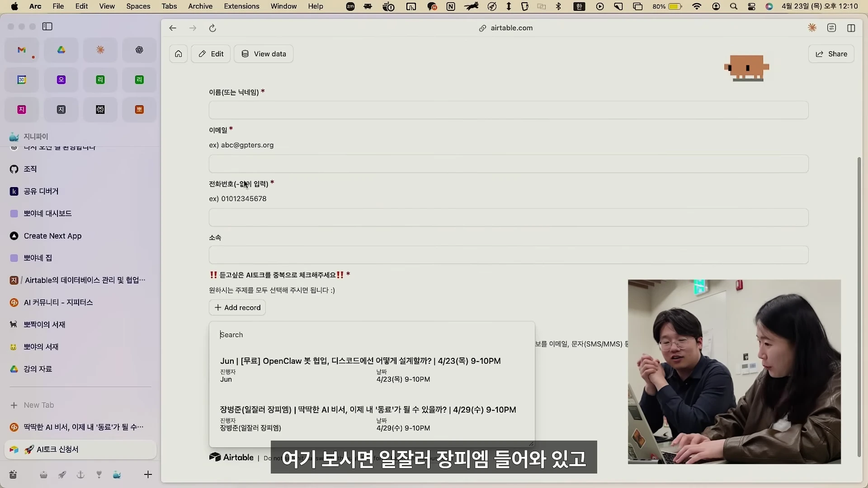Click the Search box in record picker
This screenshot has height=488, width=868.
coord(372,335)
